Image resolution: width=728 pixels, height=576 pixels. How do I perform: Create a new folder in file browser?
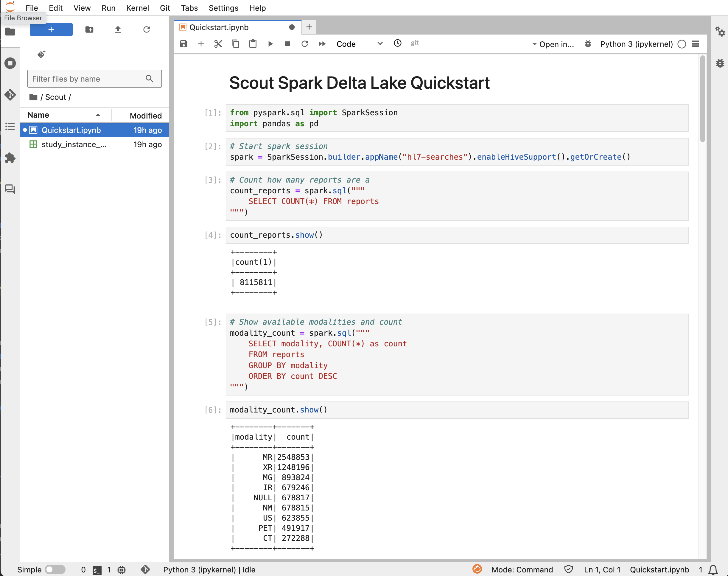click(89, 30)
